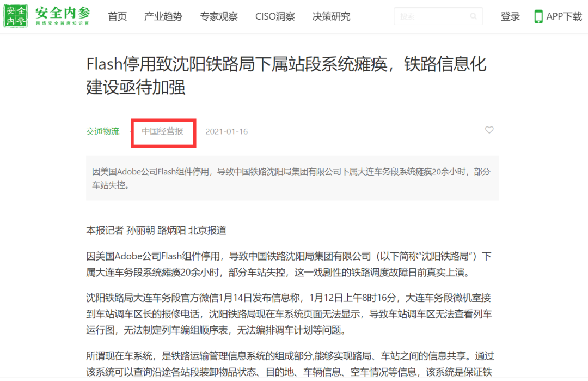Open the 决策研究 navigation item
588x381 pixels.
click(x=331, y=16)
